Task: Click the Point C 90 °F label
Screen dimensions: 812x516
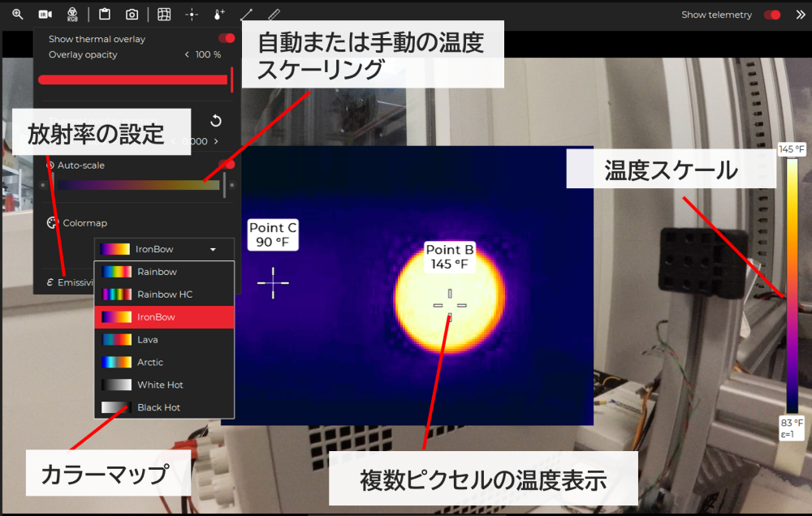Action: pos(273,235)
